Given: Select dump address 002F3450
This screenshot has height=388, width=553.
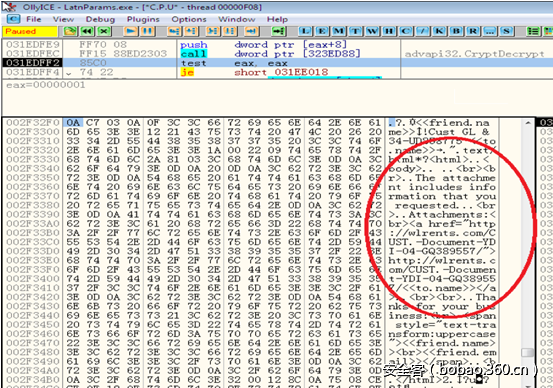Looking at the screenshot, I should [33, 325].
